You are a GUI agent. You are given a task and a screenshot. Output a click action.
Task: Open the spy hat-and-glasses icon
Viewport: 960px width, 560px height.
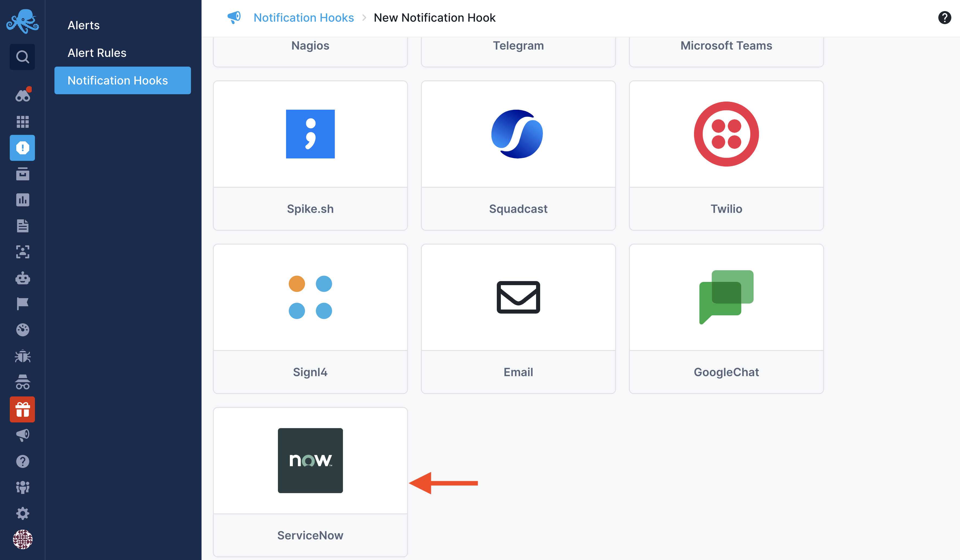[x=22, y=382]
